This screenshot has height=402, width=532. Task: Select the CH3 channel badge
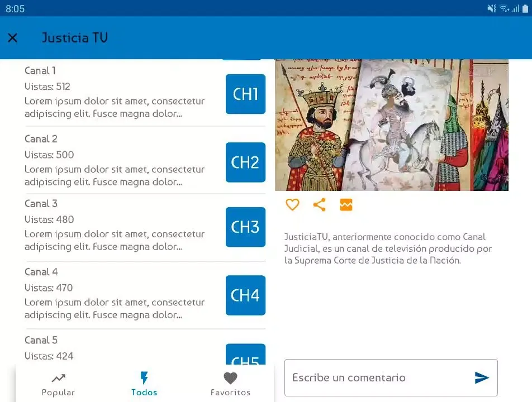click(x=245, y=227)
